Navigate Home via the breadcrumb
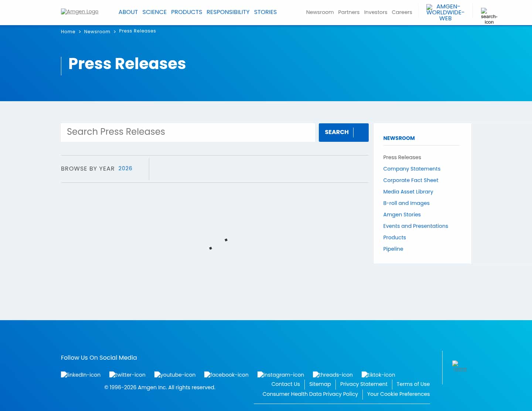 [68, 32]
